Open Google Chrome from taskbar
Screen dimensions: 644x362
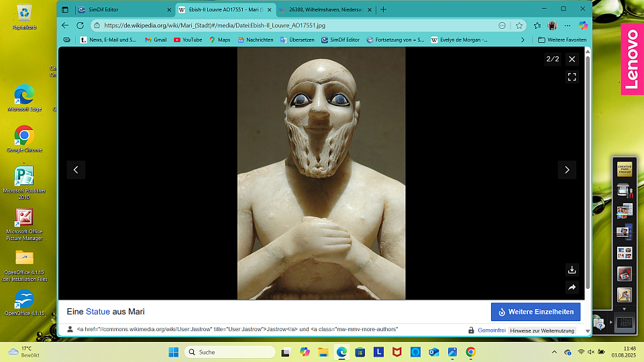tap(471, 352)
